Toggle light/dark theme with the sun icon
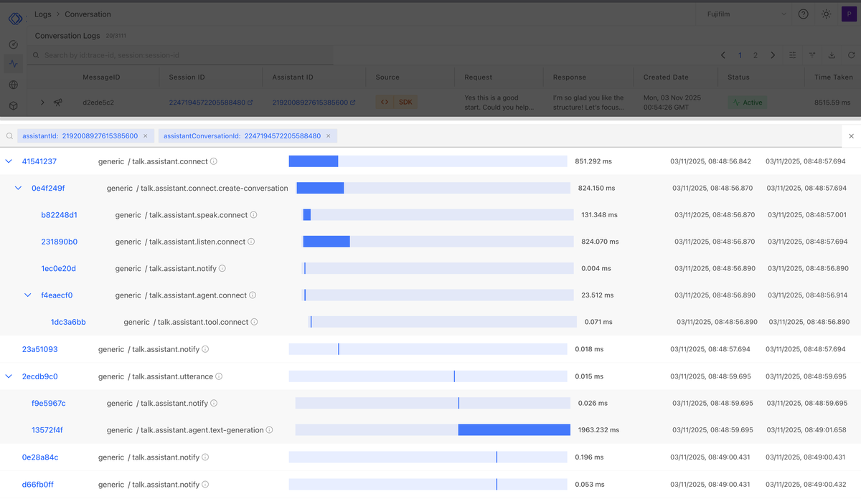The image size is (861, 504). pos(826,14)
